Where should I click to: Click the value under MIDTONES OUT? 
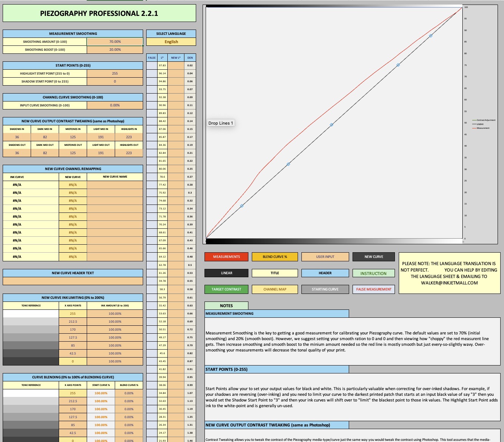(x=73, y=153)
